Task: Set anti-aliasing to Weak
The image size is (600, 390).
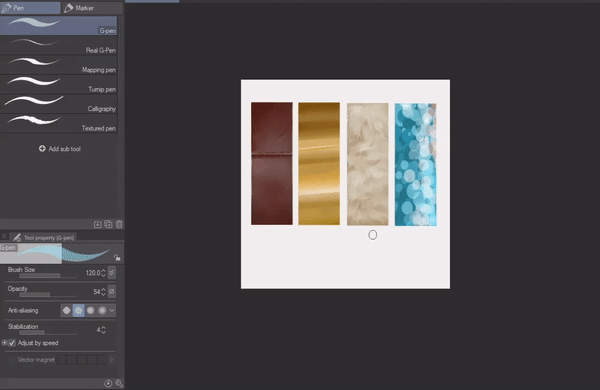Action: (78, 310)
